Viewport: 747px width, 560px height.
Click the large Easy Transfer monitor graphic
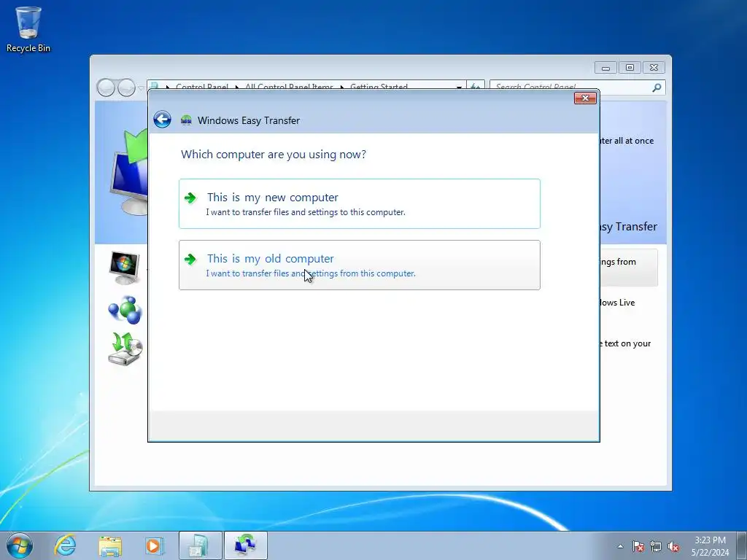click(128, 172)
